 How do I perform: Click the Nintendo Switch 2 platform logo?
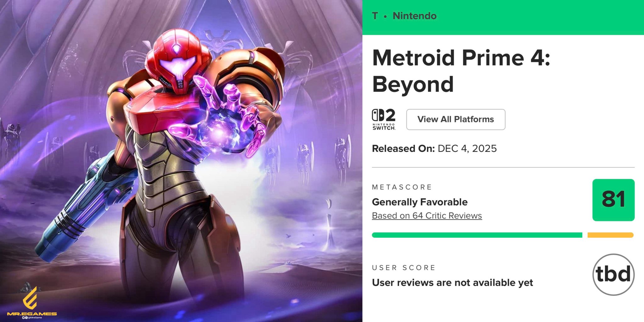[x=384, y=119]
